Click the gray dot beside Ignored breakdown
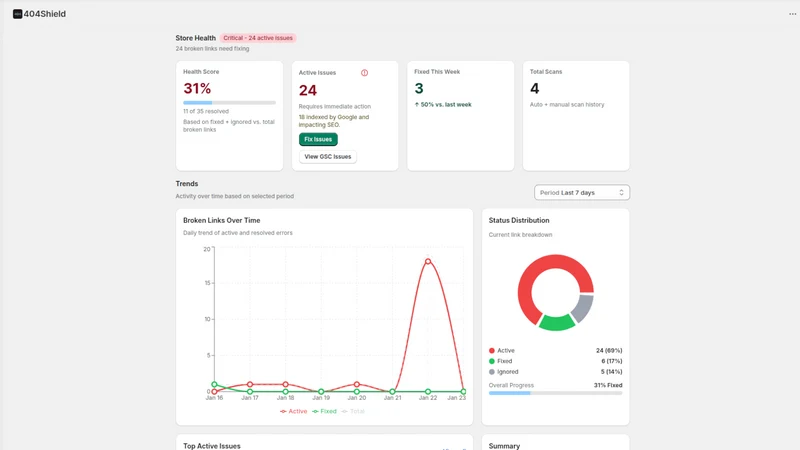800x450 pixels. tap(492, 372)
